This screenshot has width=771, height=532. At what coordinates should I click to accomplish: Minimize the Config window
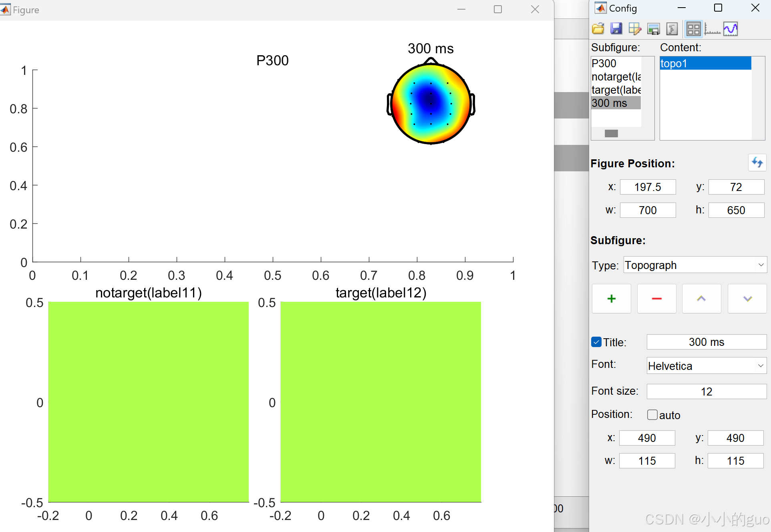point(682,8)
